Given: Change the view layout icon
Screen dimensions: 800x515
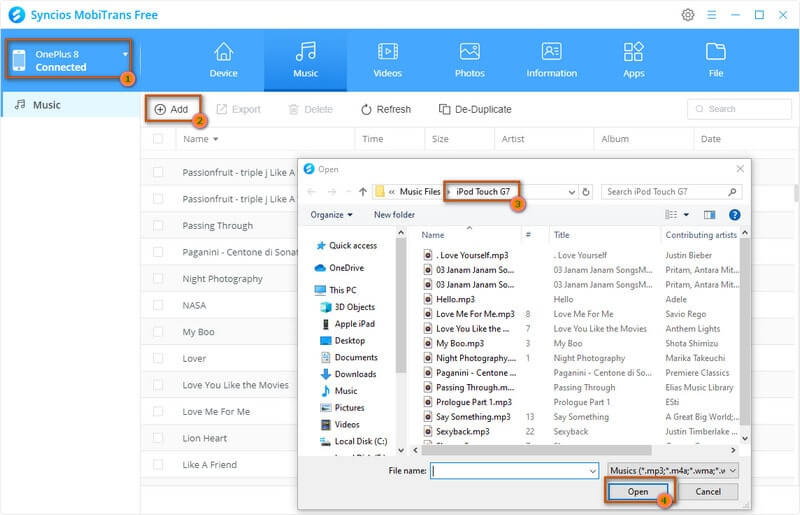Looking at the screenshot, I should (671, 215).
